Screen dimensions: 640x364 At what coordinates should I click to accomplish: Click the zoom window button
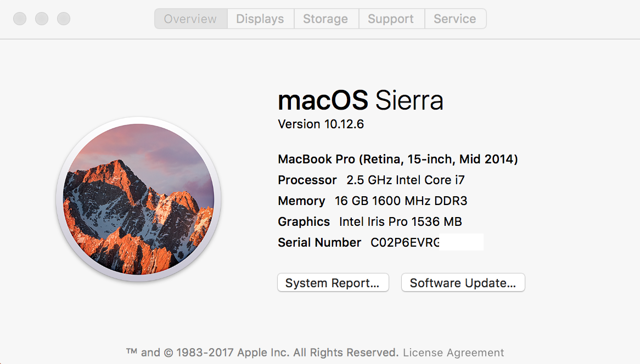point(64,19)
